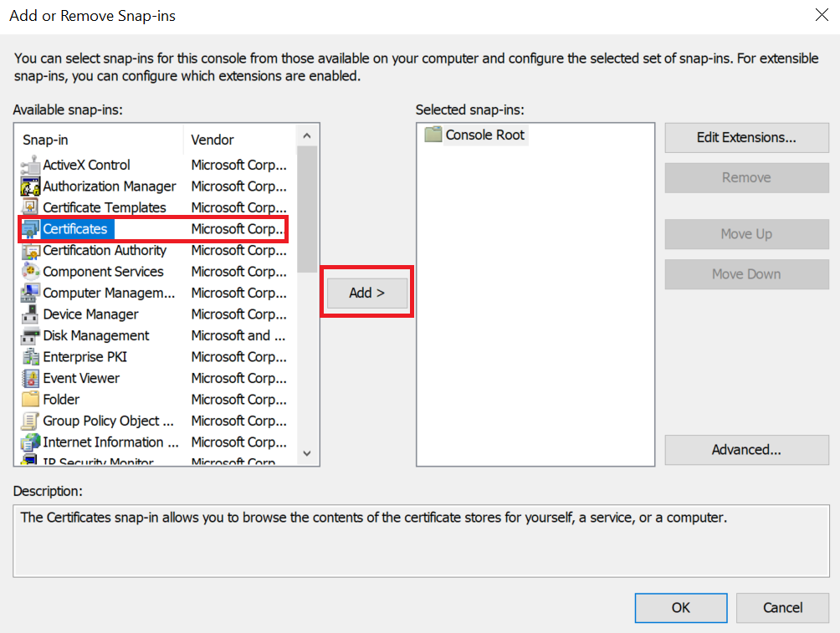
Task: Select Device Manager in the list
Action: pyautogui.click(x=90, y=314)
